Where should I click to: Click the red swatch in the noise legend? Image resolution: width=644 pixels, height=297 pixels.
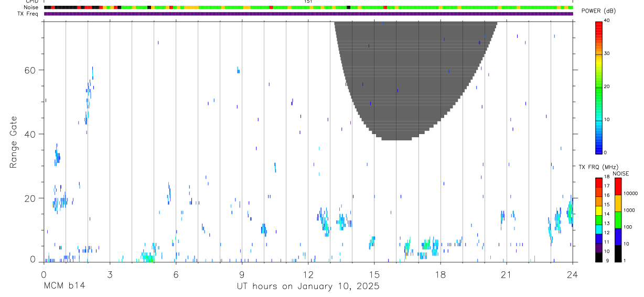pyautogui.click(x=618, y=186)
